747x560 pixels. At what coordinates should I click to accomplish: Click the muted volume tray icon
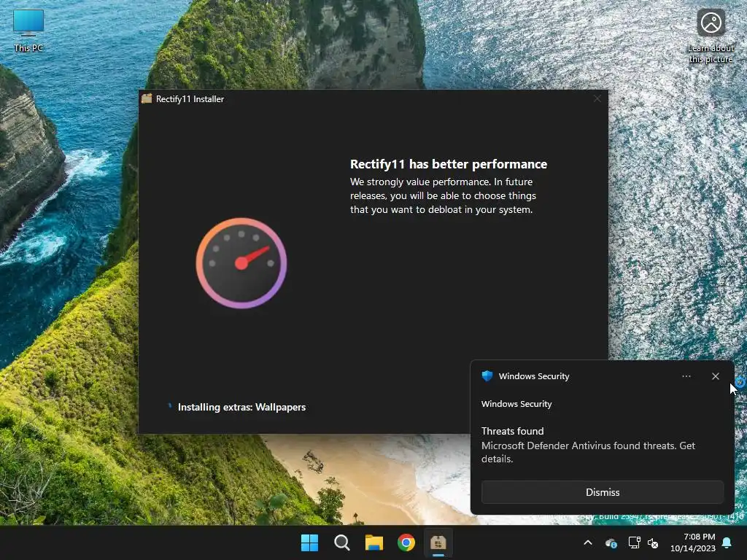click(x=653, y=542)
